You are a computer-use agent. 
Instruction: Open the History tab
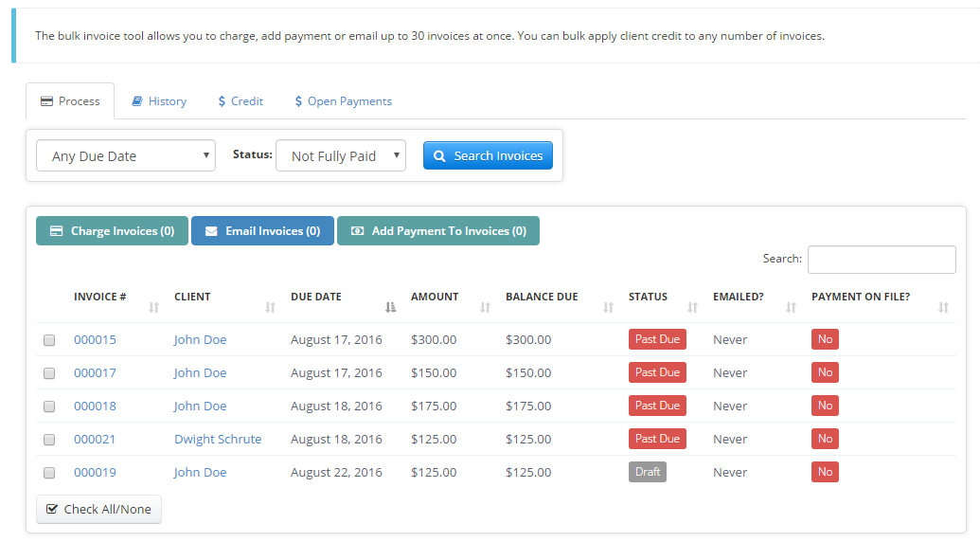tap(159, 101)
